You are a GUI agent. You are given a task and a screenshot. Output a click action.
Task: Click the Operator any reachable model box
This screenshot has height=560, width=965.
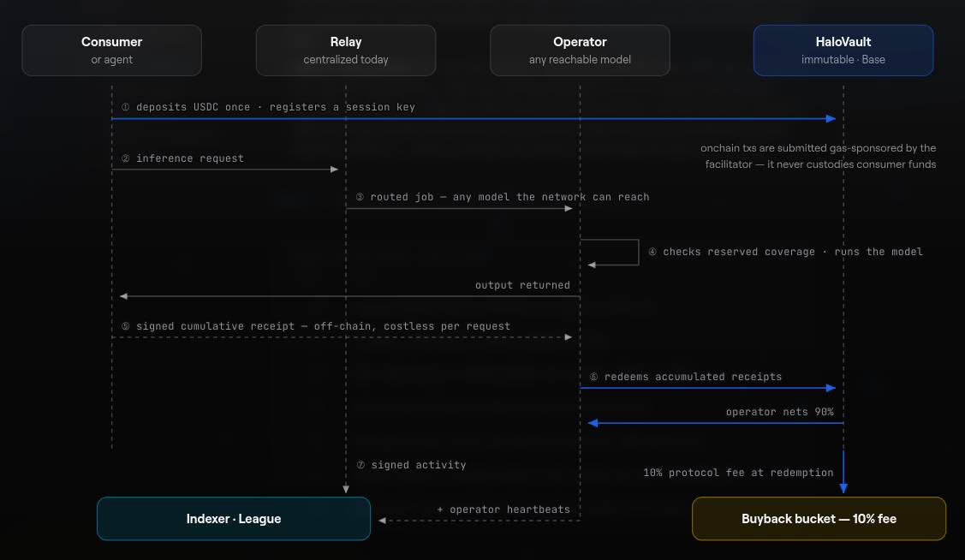point(580,51)
